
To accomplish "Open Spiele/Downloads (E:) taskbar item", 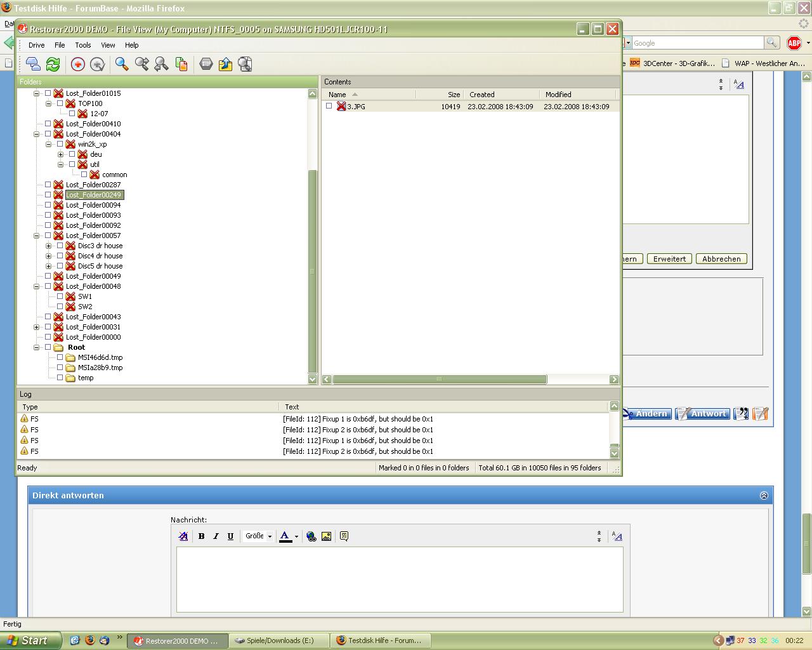I will tap(279, 640).
